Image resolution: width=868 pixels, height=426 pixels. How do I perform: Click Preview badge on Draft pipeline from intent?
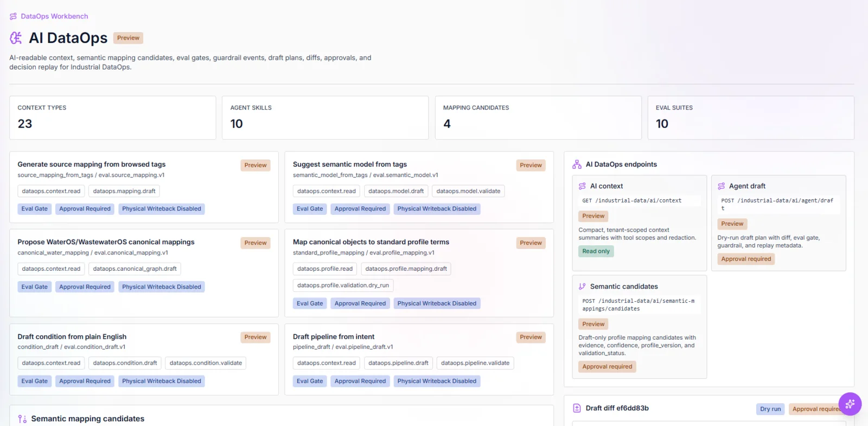531,338
